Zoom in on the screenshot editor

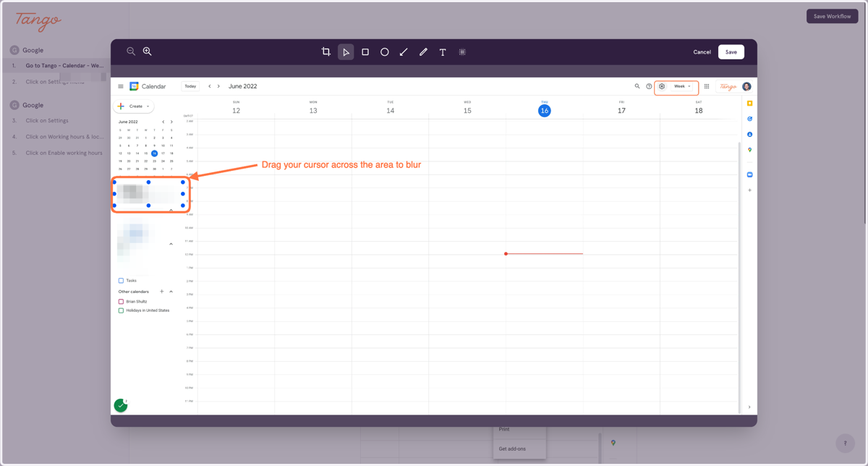pos(147,51)
